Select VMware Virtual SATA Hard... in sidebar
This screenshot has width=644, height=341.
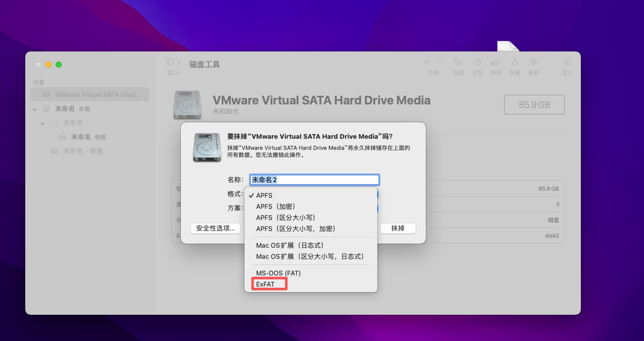[x=90, y=94]
